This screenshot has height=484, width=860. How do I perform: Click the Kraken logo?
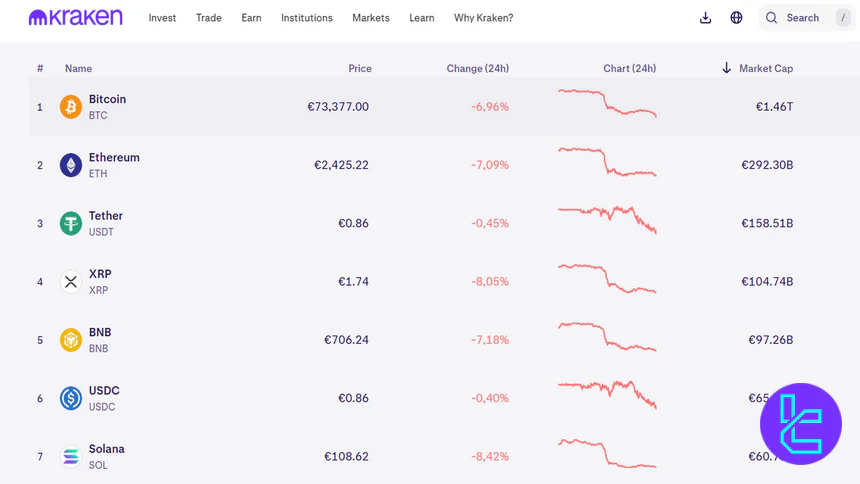(76, 17)
